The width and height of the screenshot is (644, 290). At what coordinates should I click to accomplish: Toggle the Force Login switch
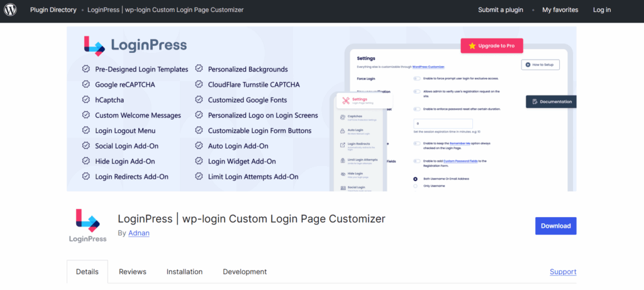coord(417,78)
